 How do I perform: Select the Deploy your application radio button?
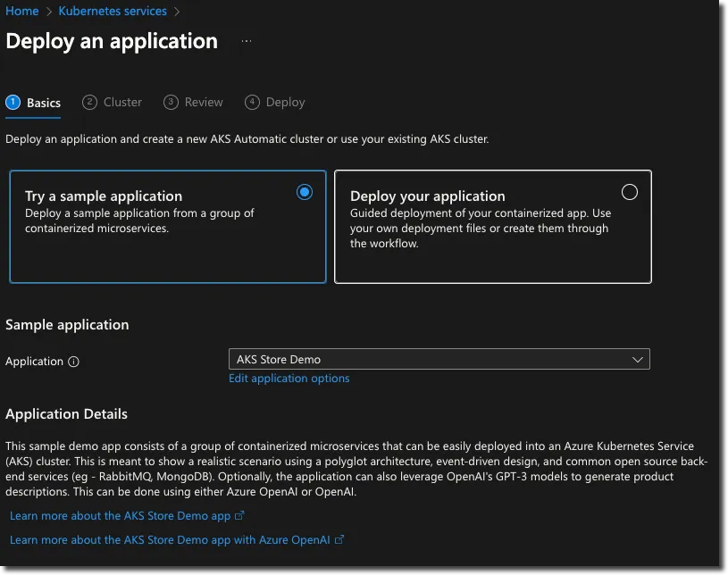click(x=630, y=192)
